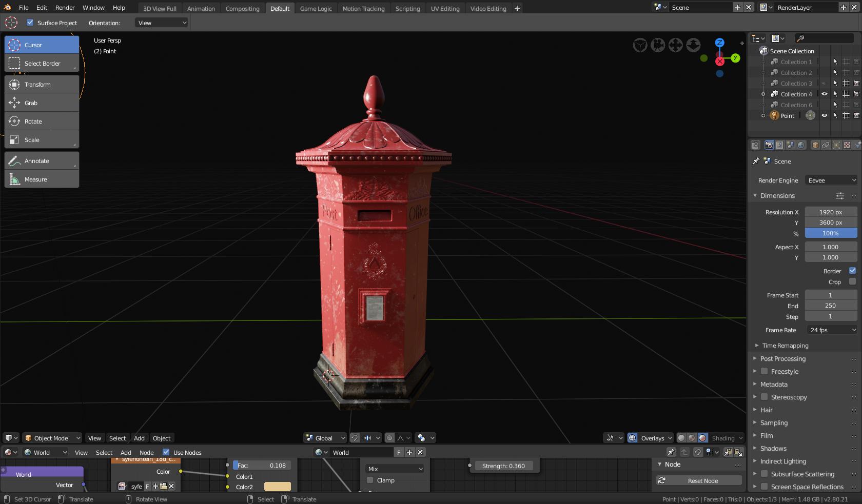Open the Orientation View dropdown

click(x=162, y=23)
